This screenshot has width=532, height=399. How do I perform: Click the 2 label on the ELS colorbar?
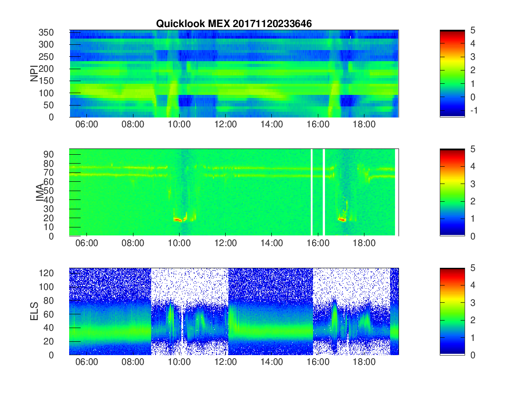[473, 320]
